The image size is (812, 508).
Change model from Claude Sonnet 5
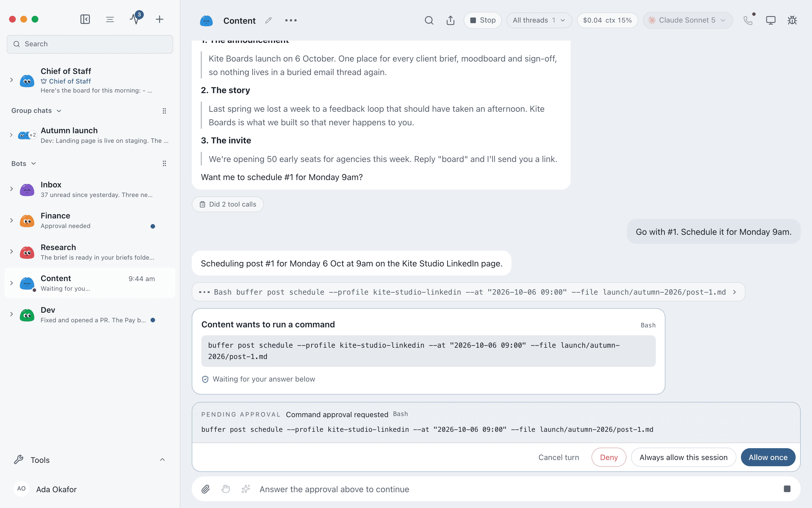[x=687, y=21]
